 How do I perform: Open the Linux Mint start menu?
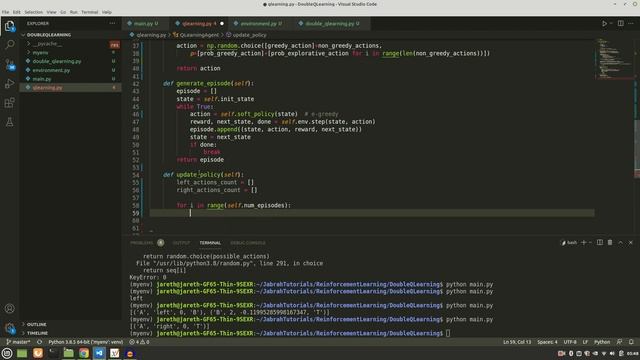point(7,353)
